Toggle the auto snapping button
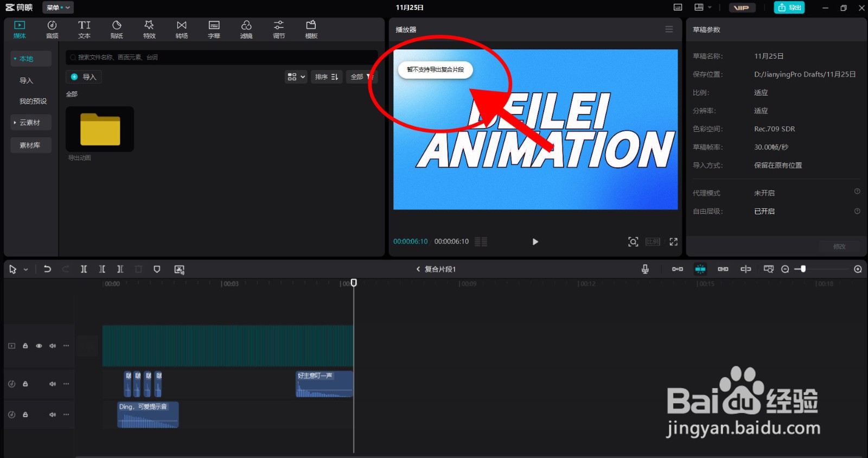 pos(700,269)
